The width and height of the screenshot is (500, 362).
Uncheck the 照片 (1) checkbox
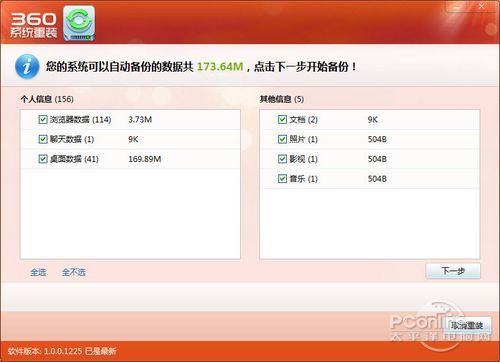(x=282, y=139)
